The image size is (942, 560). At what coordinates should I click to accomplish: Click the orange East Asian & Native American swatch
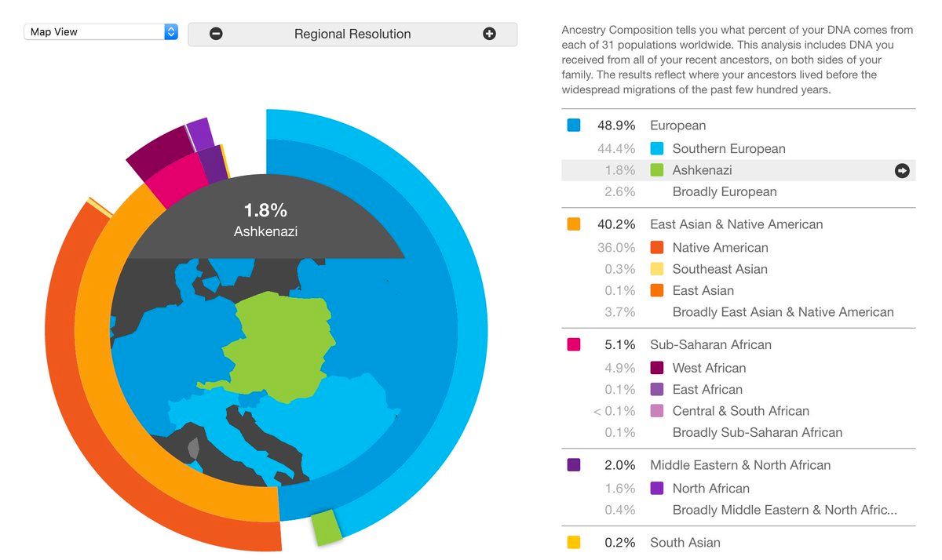click(574, 224)
